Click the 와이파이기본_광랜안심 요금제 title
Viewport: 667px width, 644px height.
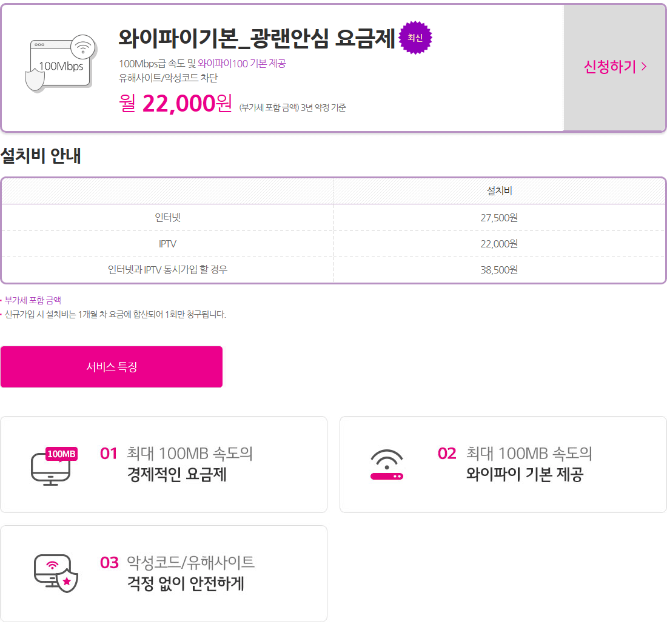pyautogui.click(x=256, y=38)
